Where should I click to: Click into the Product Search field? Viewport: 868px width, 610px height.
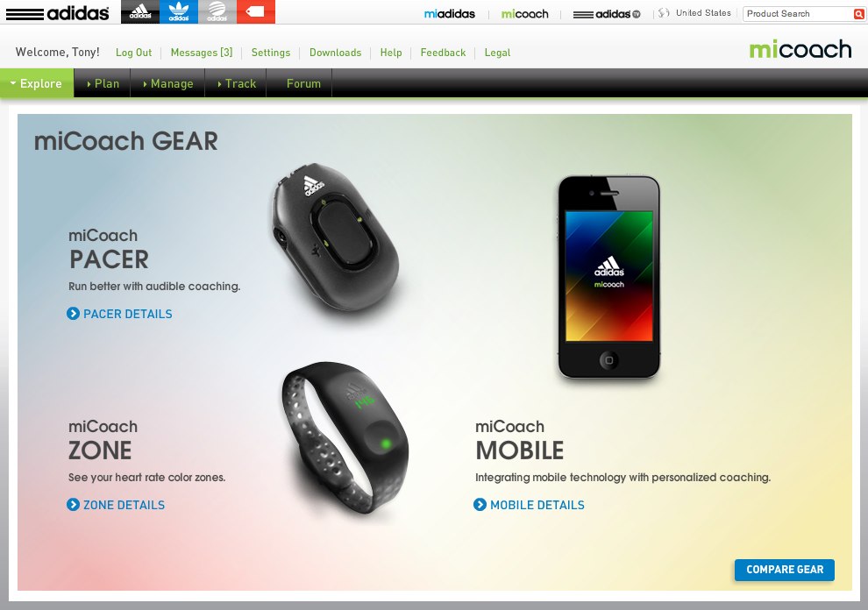pyautogui.click(x=798, y=14)
